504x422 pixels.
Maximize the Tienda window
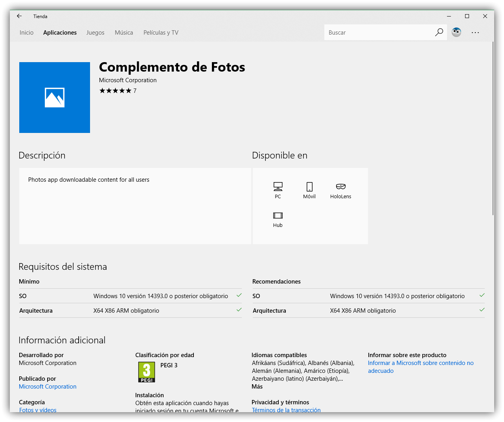coord(467,16)
